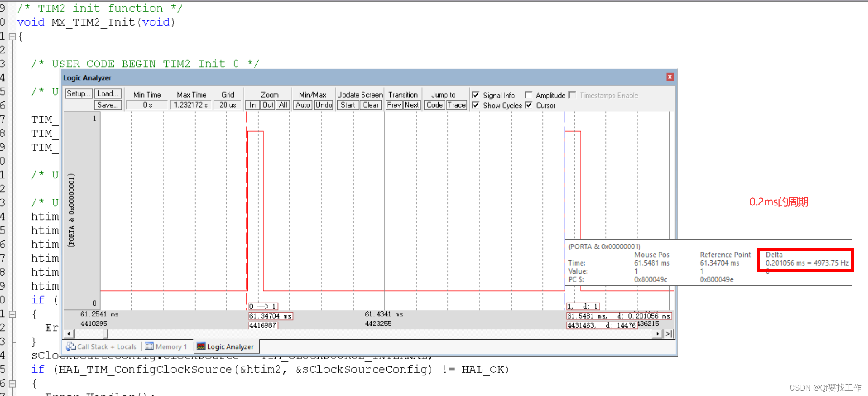Click the Max Time value 1.232172 s

[x=191, y=105]
